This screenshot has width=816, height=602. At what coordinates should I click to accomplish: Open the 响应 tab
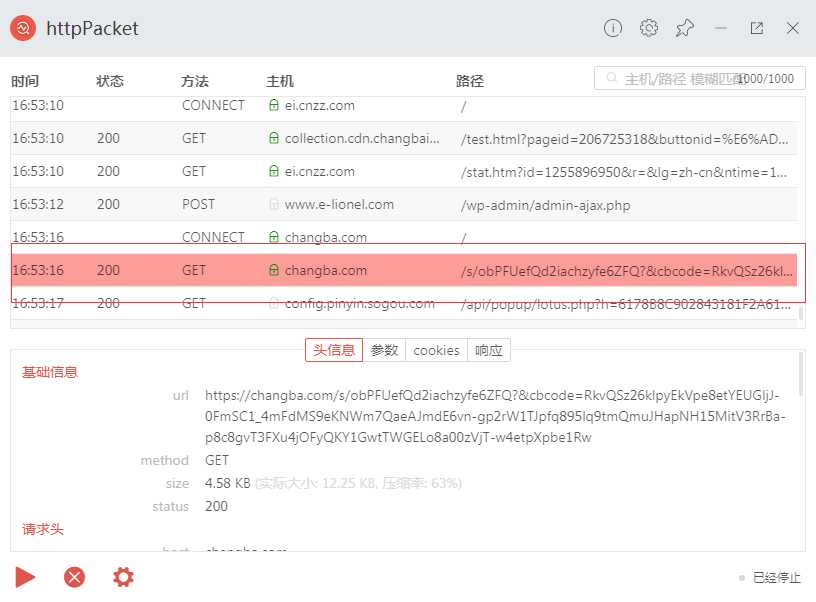pos(489,350)
